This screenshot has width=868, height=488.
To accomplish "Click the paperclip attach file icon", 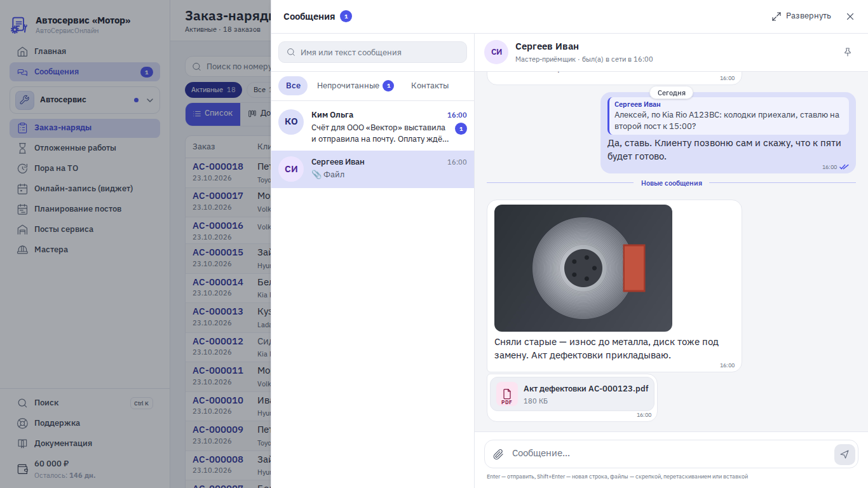I will tap(499, 454).
